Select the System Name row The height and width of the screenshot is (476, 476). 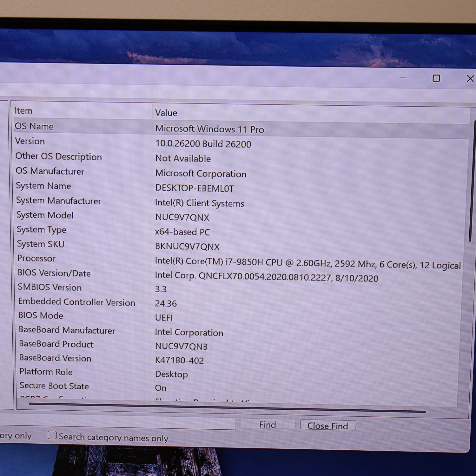pos(43,186)
